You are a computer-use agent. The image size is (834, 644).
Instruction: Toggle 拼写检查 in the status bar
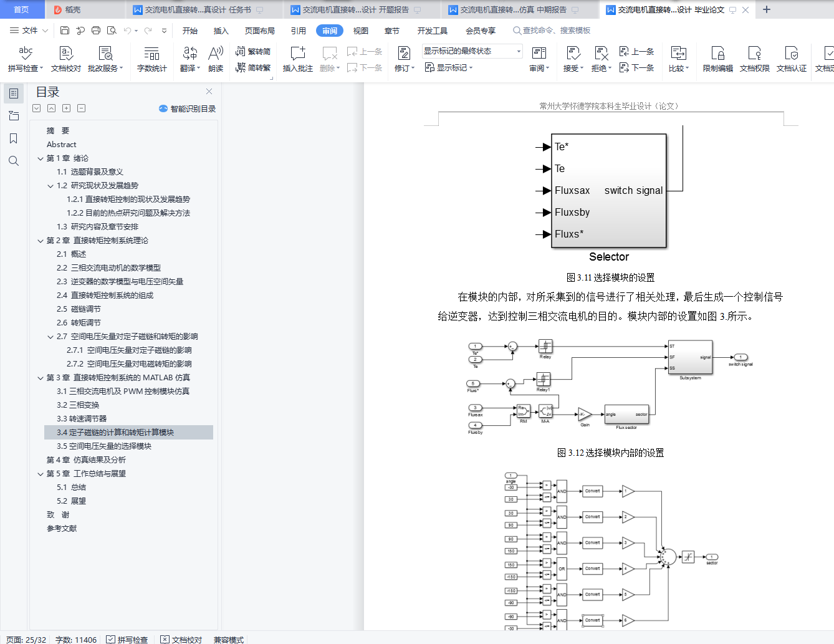point(127,640)
